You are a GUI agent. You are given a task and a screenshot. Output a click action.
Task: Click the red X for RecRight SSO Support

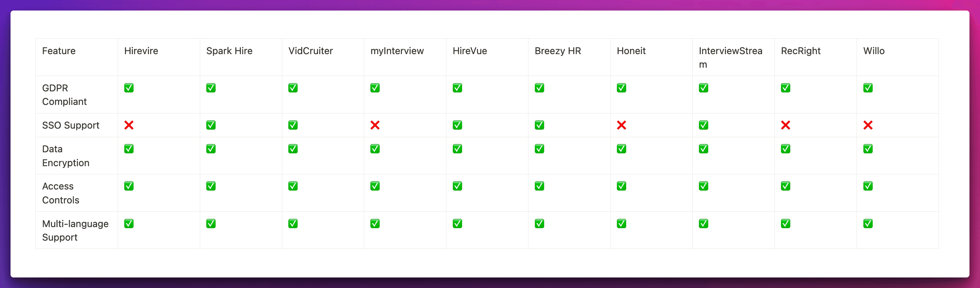(x=785, y=125)
